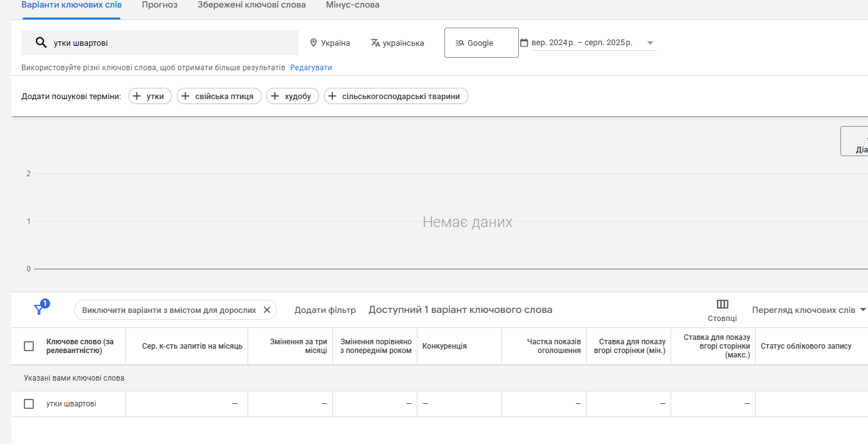868x444 pixels.
Task: Sort by Ключове слово (за релевантністю) column
Action: point(80,346)
